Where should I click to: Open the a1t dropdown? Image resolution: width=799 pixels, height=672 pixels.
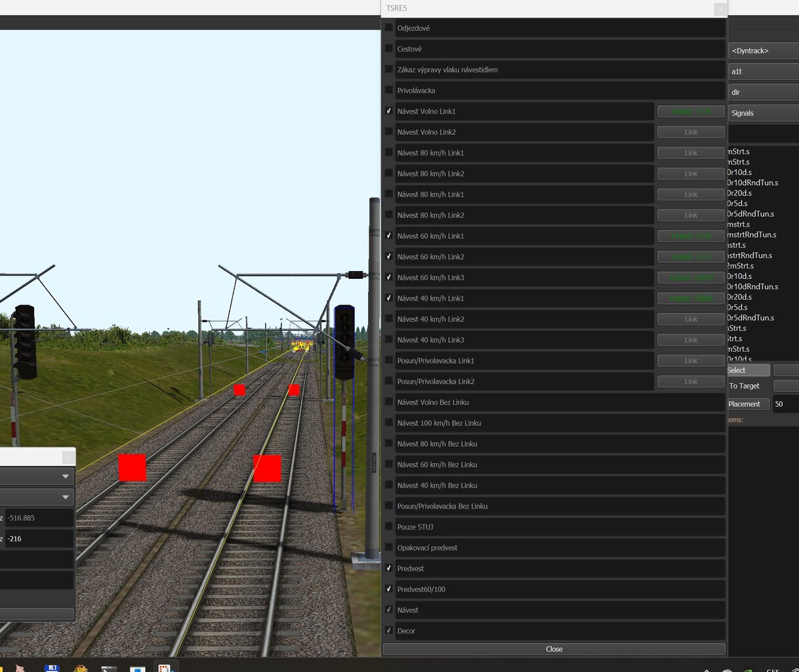pos(764,72)
